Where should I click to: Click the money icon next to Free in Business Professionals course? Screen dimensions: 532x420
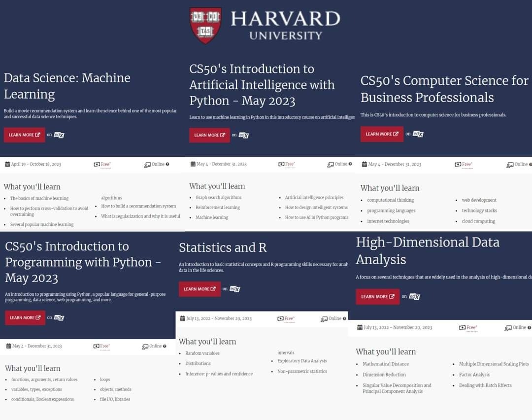point(458,164)
